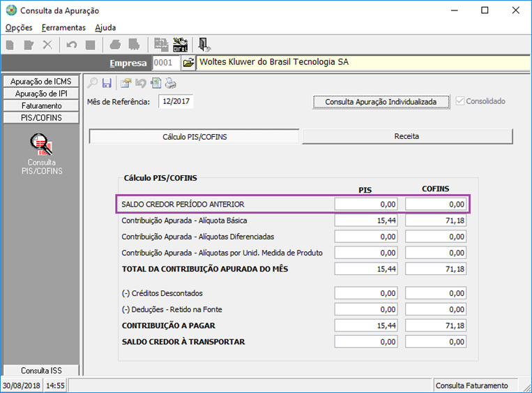Open the Ajuda menu
This screenshot has height=393, width=532.
tap(105, 27)
